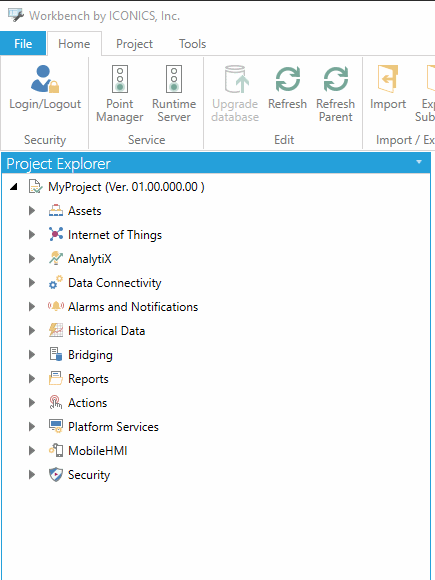Select the Historical Data label
This screenshot has height=580, width=435.
click(107, 331)
